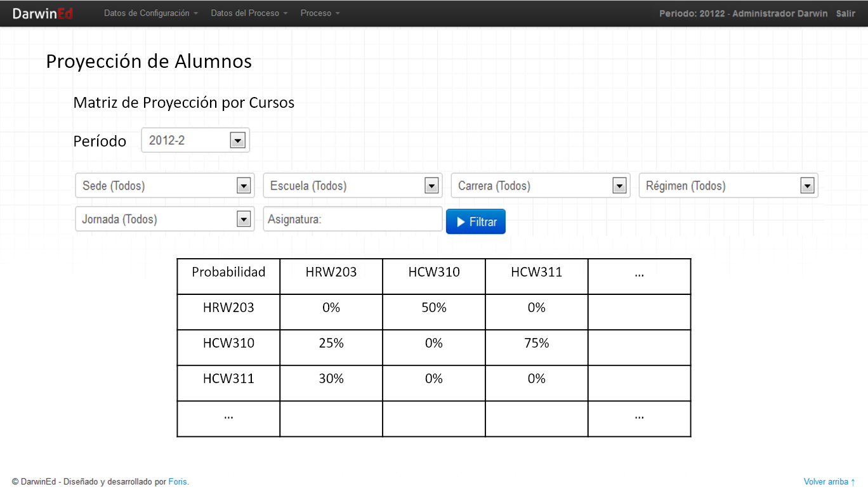Screen dimensions: 868x489
Task: Select the HCW310 column header
Action: pyautogui.click(x=434, y=276)
